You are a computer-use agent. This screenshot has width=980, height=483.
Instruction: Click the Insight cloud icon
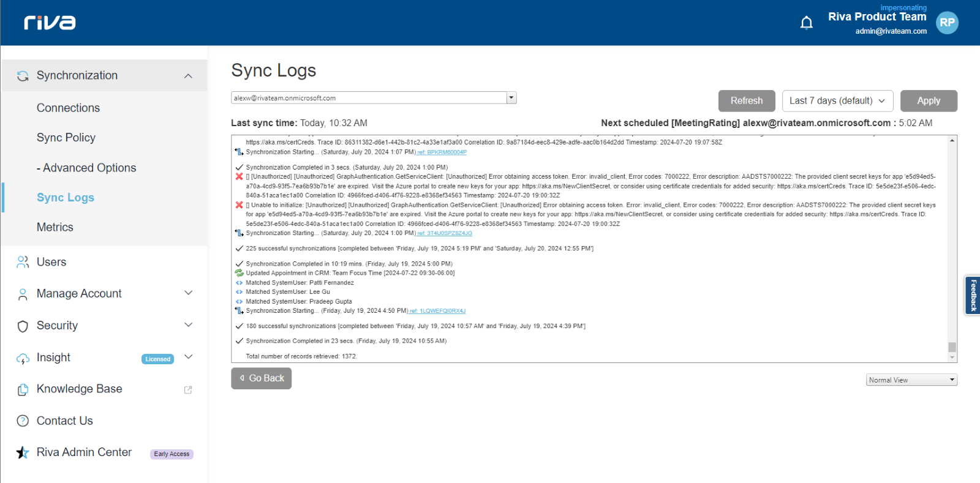coord(23,359)
